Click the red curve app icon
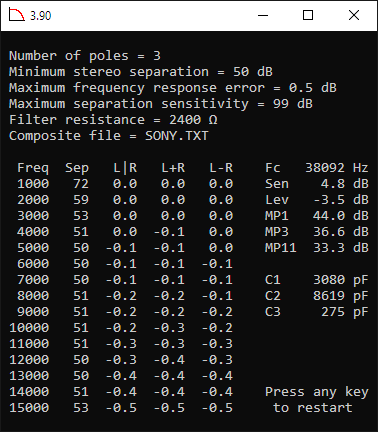378x432 pixels. coord(17,15)
